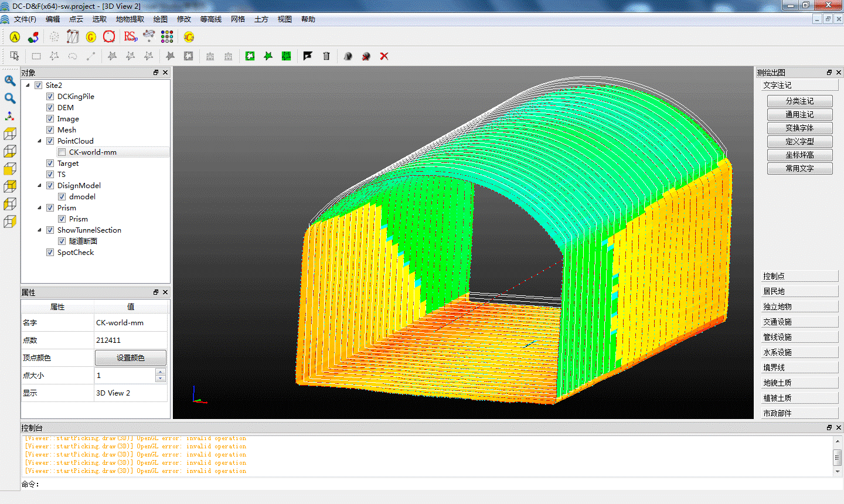Click the yellow circle 'G' toolbar icon
Screen dimensions: 844x504
click(x=91, y=37)
